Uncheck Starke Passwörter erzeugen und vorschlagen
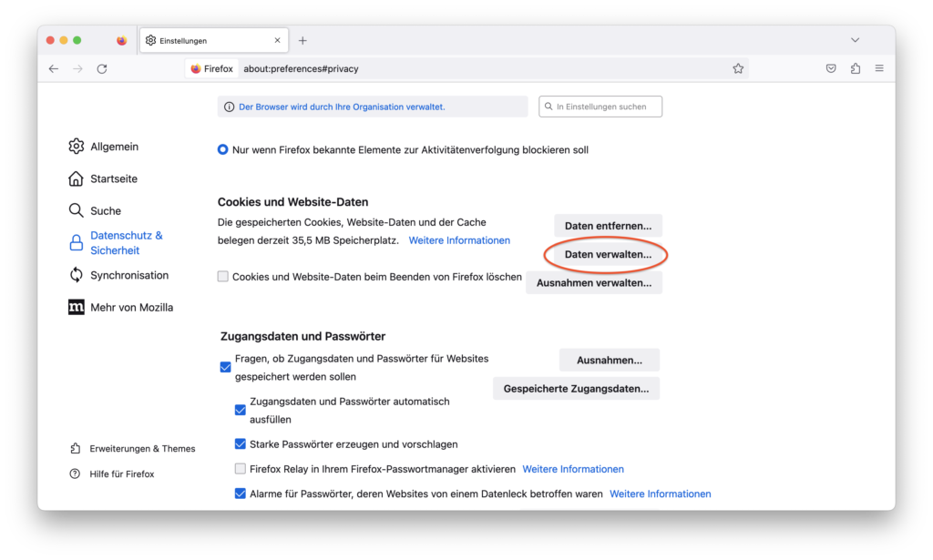 241,444
